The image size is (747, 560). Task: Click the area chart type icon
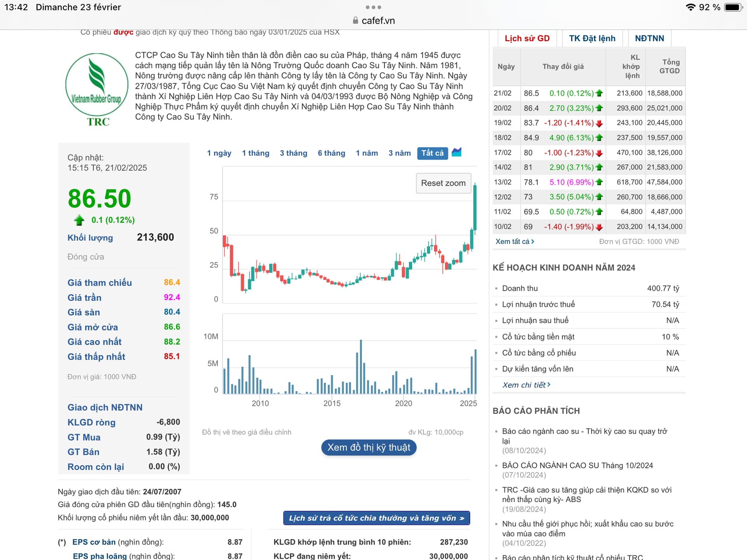[456, 152]
